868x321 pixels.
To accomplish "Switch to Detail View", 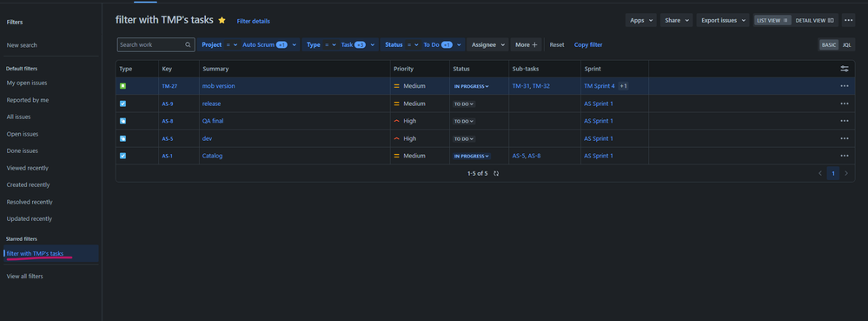I will coord(815,21).
